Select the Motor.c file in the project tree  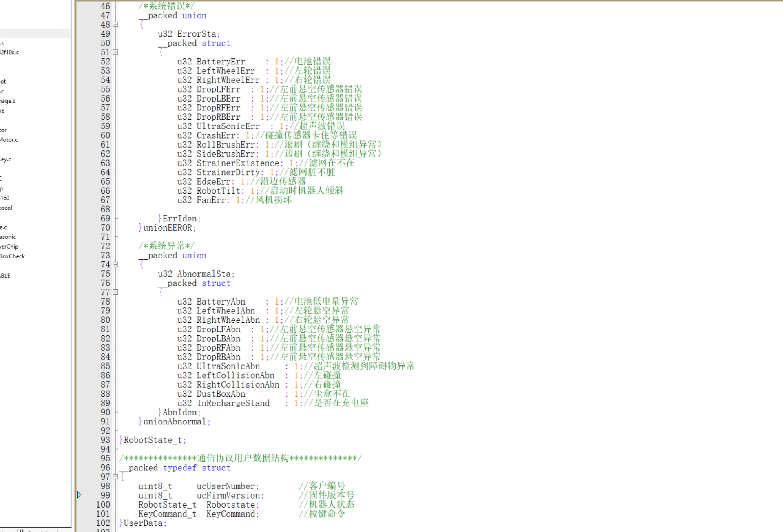tap(9, 140)
